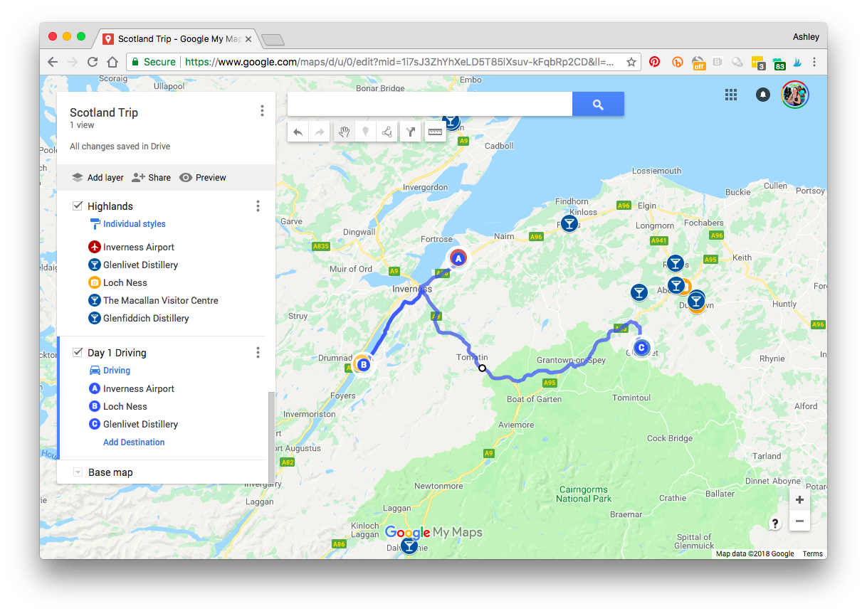
Task: Go back in the browser
Action: 53,62
